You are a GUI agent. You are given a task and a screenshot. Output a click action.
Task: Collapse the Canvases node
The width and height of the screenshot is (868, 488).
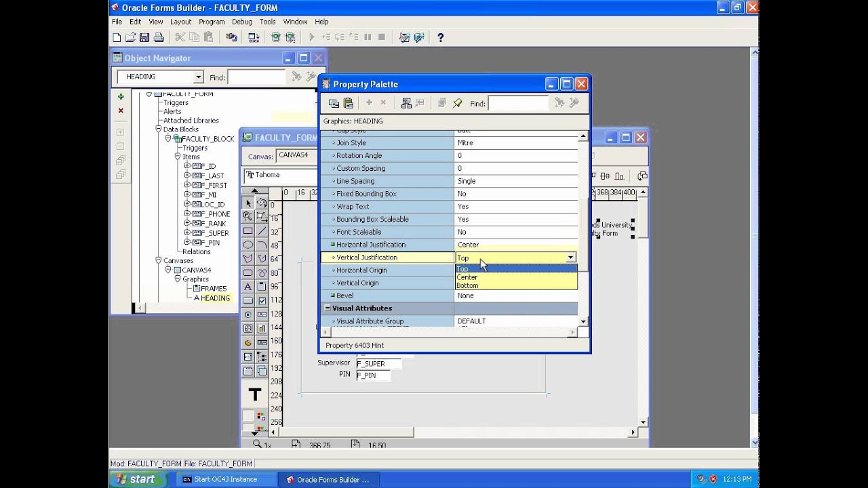[x=158, y=260]
